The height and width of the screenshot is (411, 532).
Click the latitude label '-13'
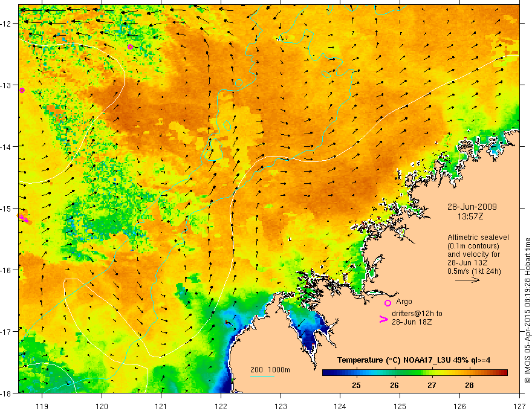pos(7,85)
